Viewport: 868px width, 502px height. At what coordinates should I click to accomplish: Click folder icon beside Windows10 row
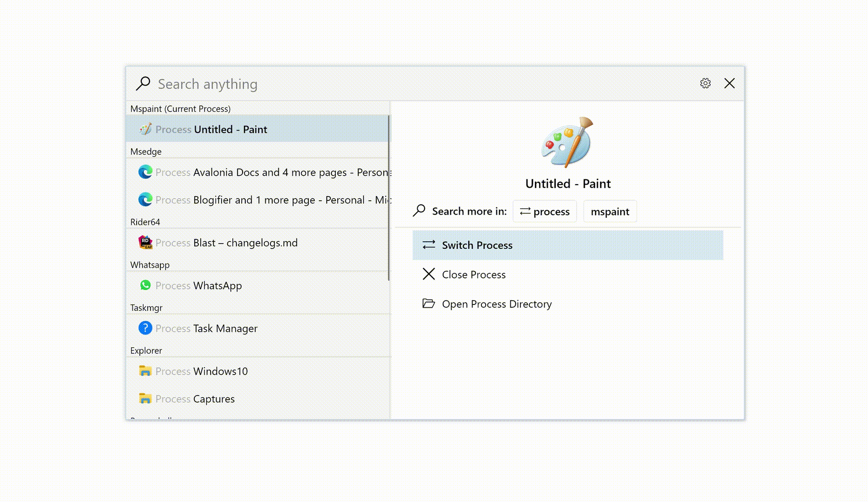click(145, 371)
